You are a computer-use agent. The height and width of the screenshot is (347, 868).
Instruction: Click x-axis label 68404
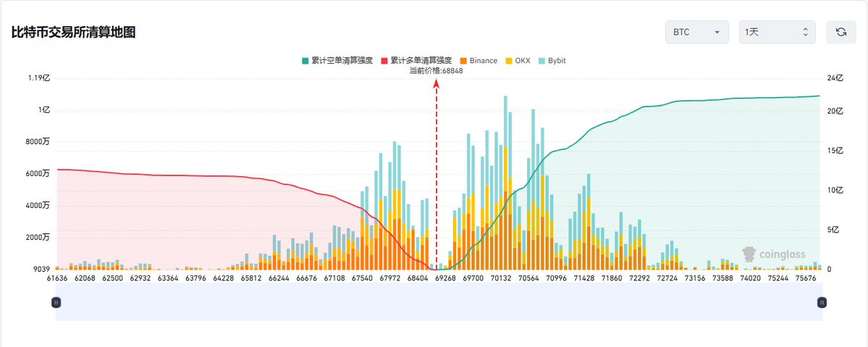418,277
